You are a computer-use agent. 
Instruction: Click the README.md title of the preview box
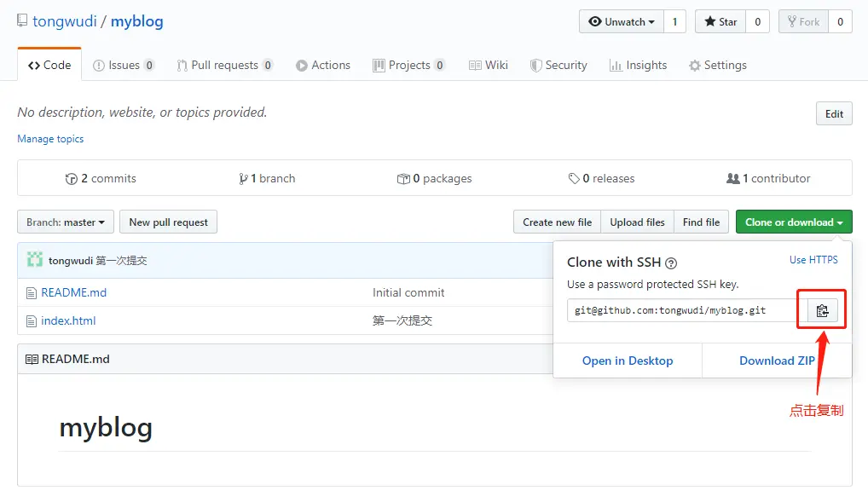coord(76,359)
